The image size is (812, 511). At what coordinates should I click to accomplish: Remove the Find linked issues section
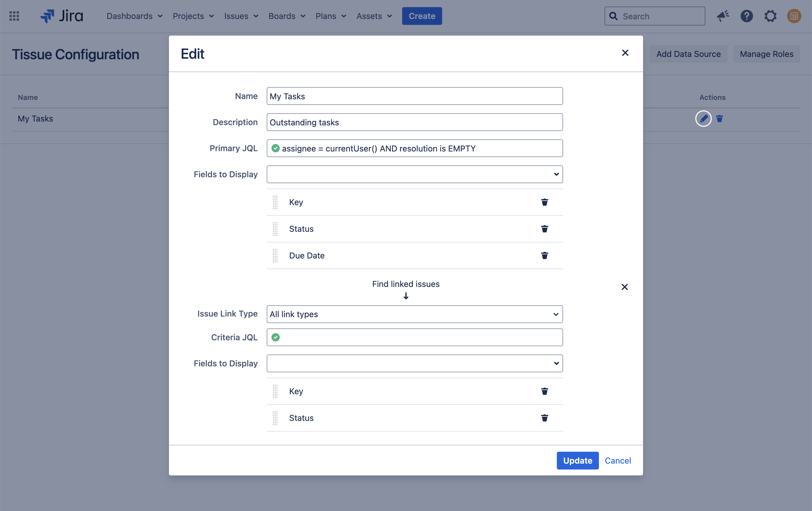pos(624,287)
